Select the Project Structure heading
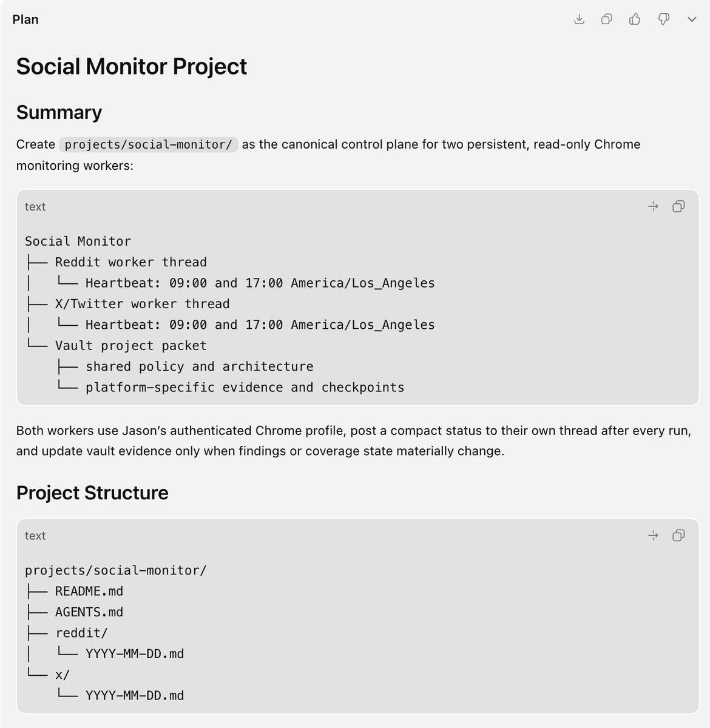The image size is (710, 728). (92, 493)
